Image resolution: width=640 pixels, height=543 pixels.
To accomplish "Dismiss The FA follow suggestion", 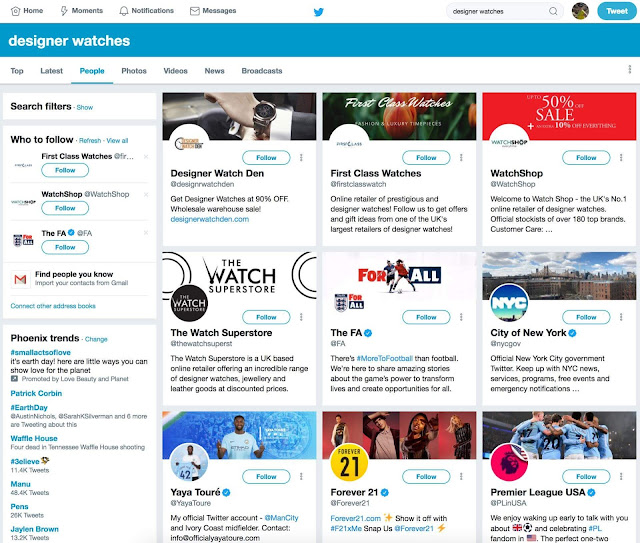I will pos(146,233).
